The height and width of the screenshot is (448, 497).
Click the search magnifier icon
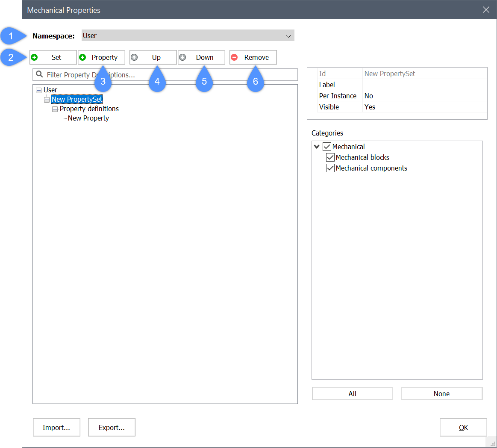coord(39,74)
